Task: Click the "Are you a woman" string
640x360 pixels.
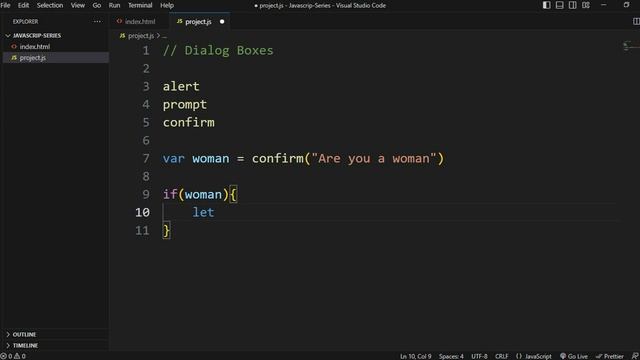Action: [373, 158]
